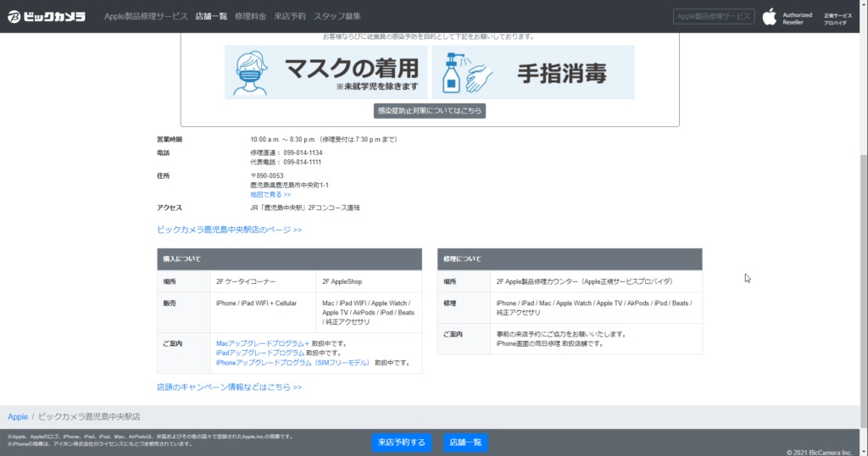This screenshot has width=868, height=456.
Task: Click the postal code 〒890-0053
Action: coord(267,176)
